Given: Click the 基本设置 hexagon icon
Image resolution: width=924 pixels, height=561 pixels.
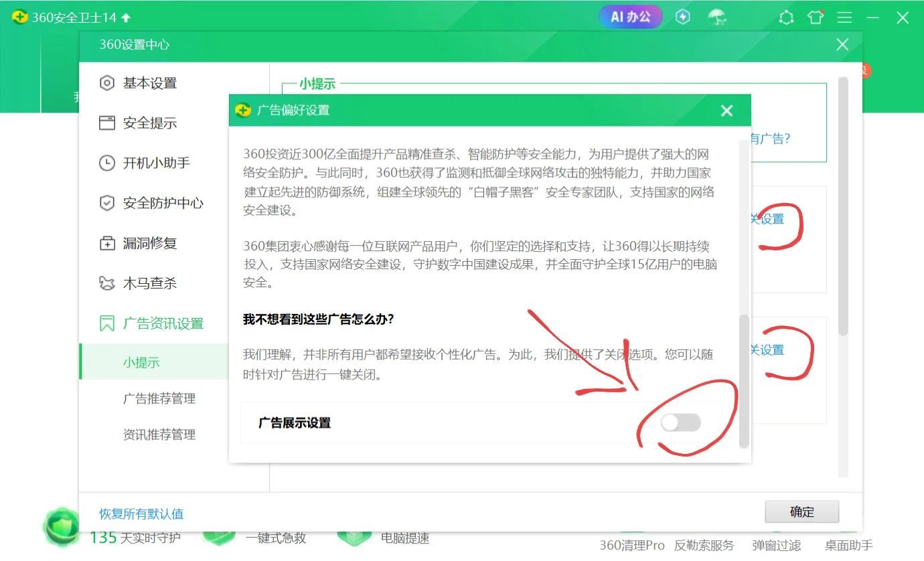Looking at the screenshot, I should 106,83.
